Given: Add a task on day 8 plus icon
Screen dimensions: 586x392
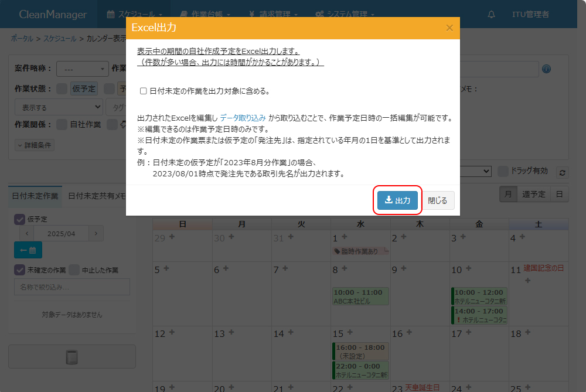Looking at the screenshot, I should tap(345, 268).
